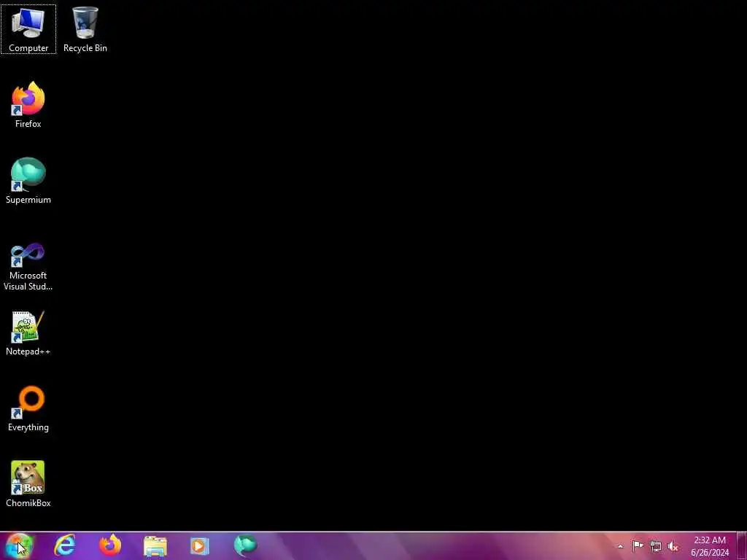Show hidden system tray icons
747x560 pixels.
620,546
